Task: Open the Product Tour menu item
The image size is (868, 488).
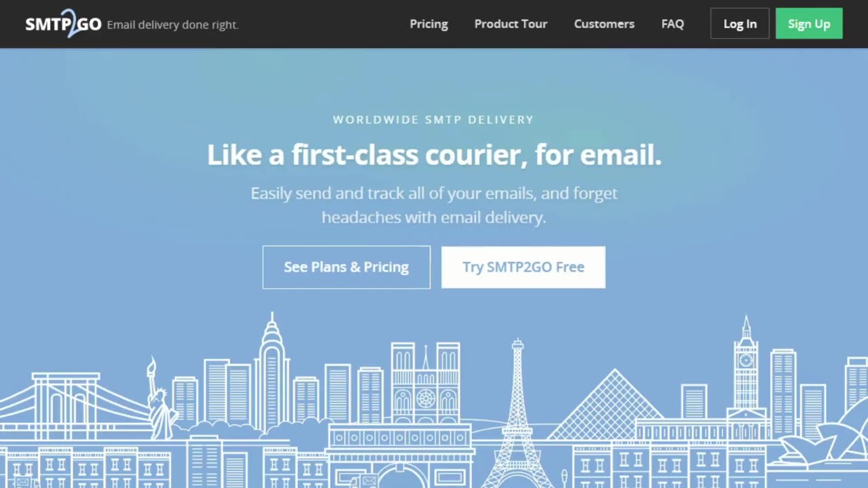Action: click(511, 24)
